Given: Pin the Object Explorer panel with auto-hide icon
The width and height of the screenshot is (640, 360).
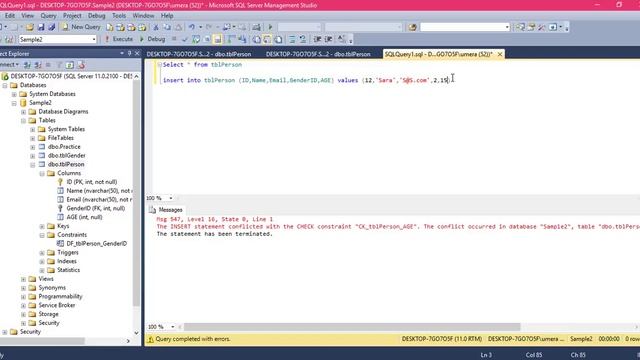Looking at the screenshot, I should [x=129, y=53].
